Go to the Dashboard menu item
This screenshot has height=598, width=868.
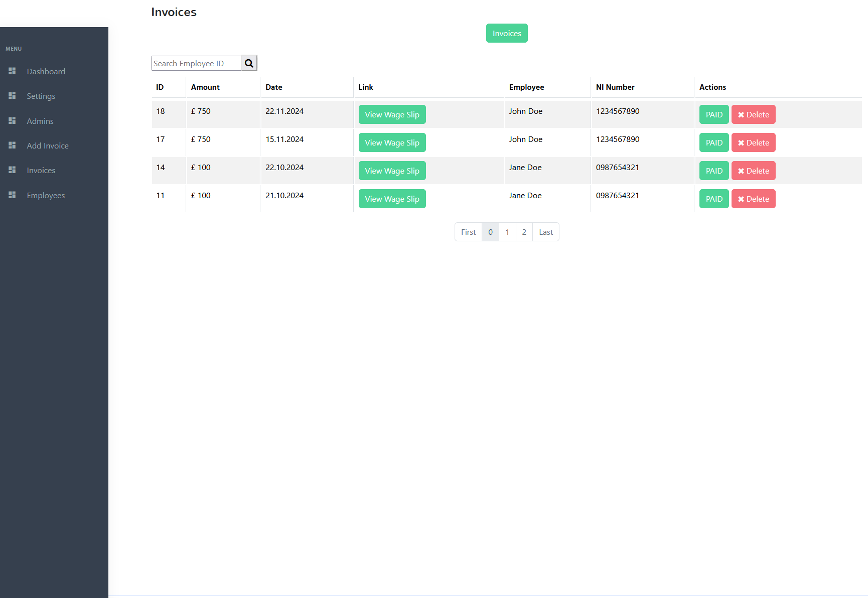click(x=46, y=71)
